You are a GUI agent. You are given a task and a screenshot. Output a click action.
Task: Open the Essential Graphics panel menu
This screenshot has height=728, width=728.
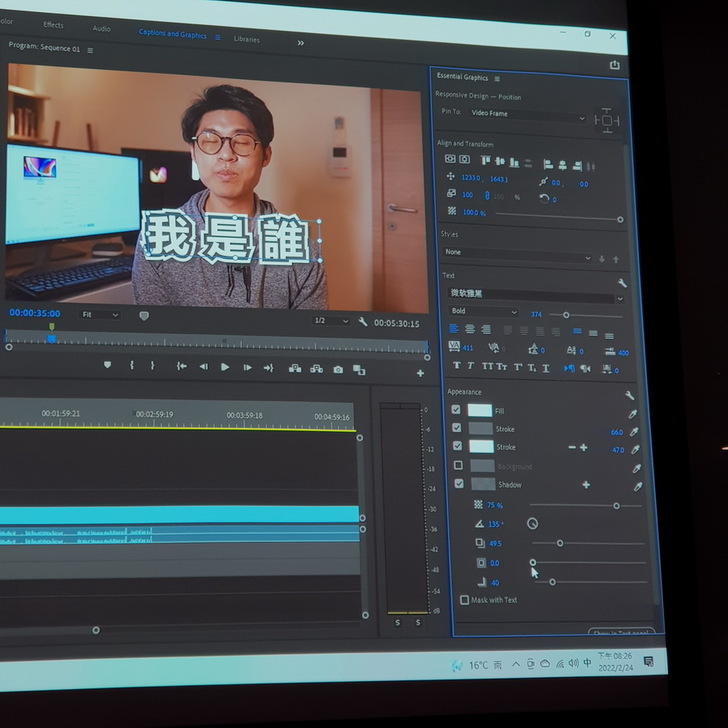(497, 79)
